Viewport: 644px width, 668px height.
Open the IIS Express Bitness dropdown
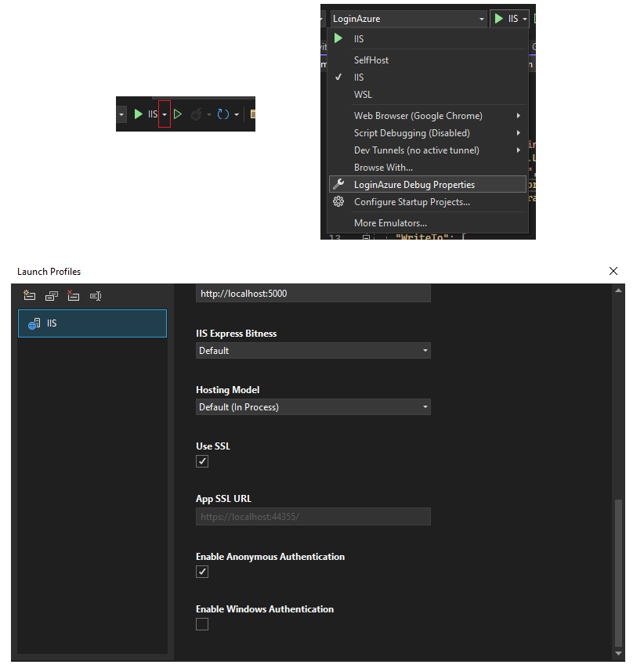pyautogui.click(x=313, y=351)
